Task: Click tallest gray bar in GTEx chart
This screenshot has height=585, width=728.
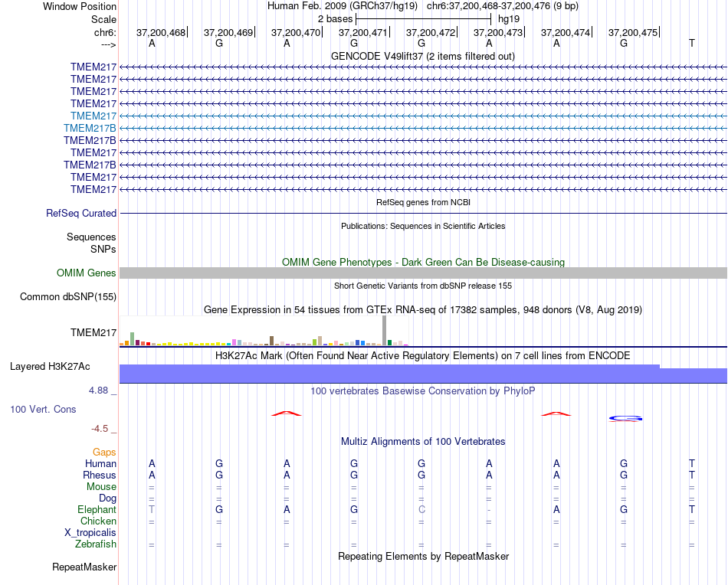Action: 384,330
